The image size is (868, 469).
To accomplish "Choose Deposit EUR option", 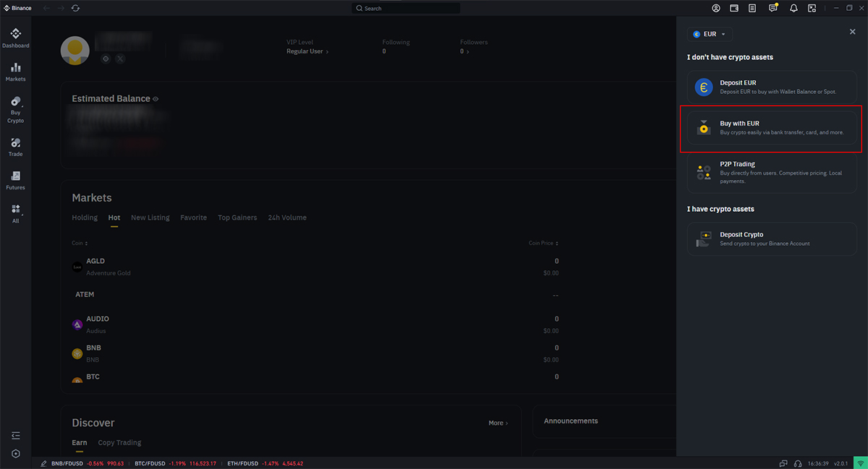I will pyautogui.click(x=772, y=87).
